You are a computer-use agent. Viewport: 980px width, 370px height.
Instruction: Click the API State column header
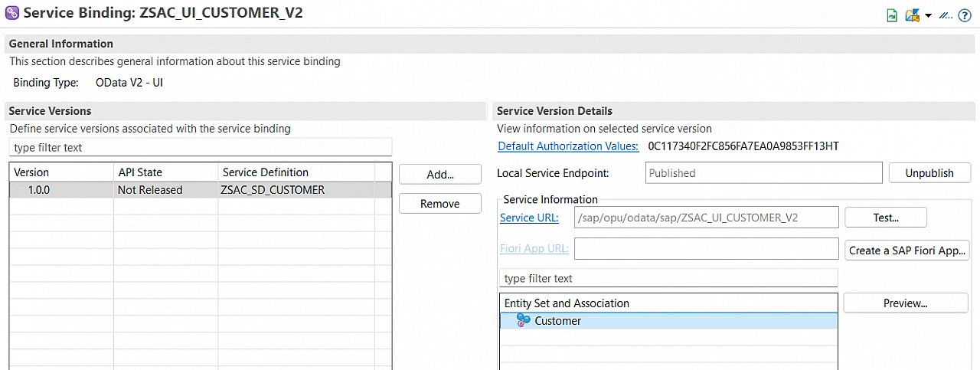pos(165,172)
